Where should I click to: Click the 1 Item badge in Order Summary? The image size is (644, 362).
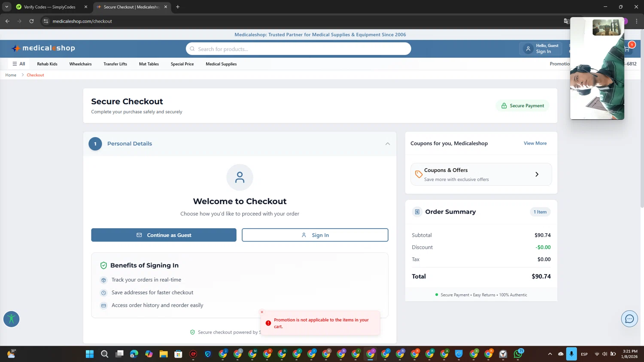click(x=540, y=212)
